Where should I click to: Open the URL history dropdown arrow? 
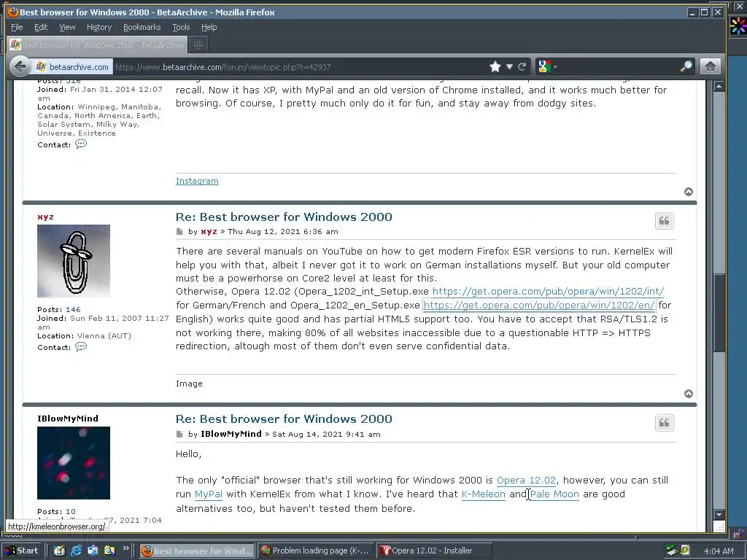pyautogui.click(x=509, y=66)
